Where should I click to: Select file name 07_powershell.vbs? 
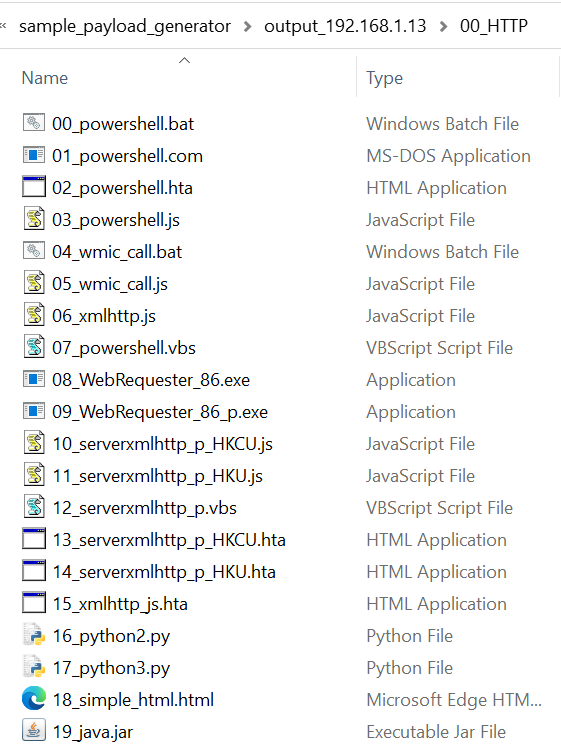pyautogui.click(x=124, y=348)
